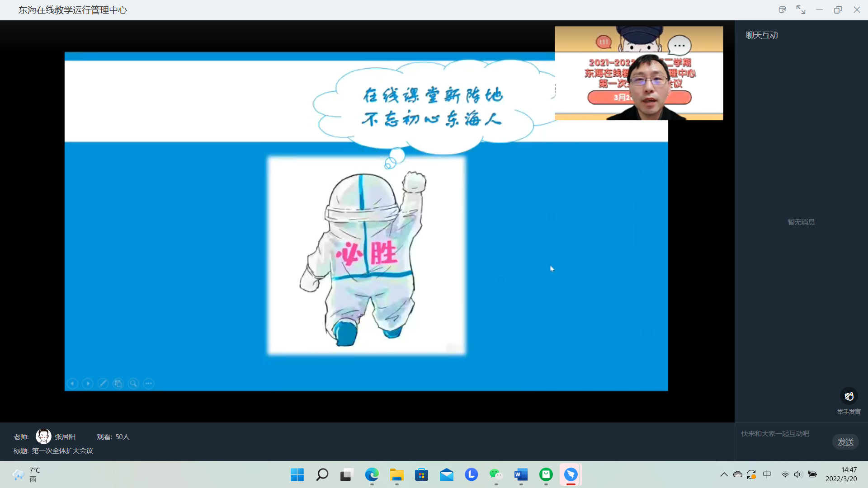Toggle the 中 input method indicator
The width and height of the screenshot is (868, 488).
(767, 474)
